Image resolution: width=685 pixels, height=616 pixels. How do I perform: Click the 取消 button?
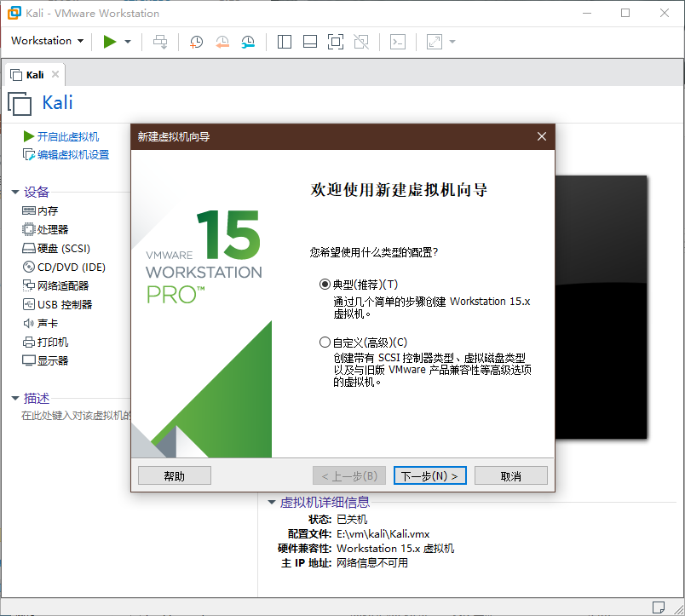(510, 475)
